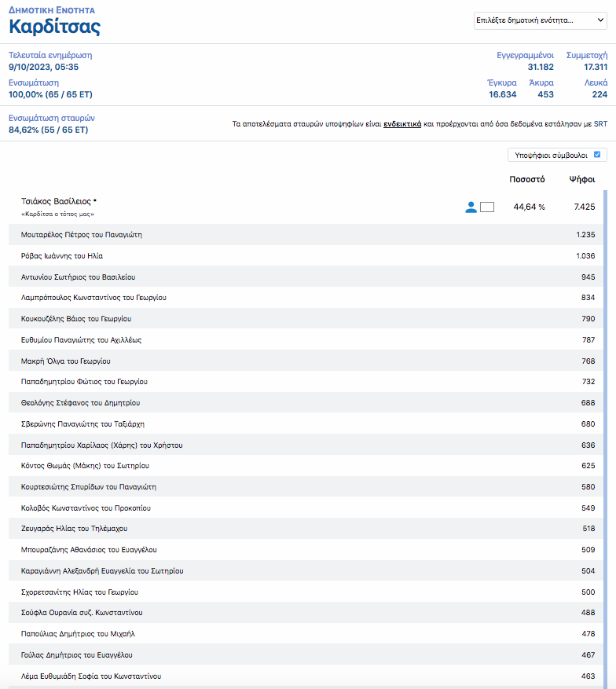Click the ενδεικτικά underlined link
Viewport: 616px width, 689px height.
coord(402,124)
